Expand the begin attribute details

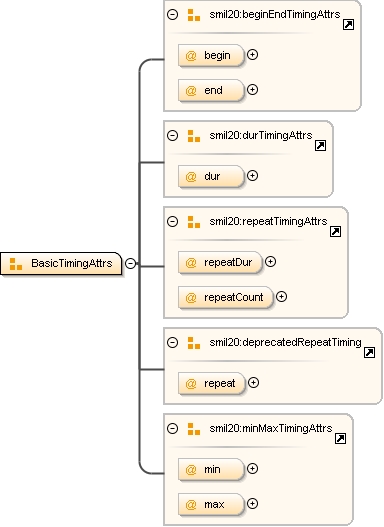pos(252,55)
